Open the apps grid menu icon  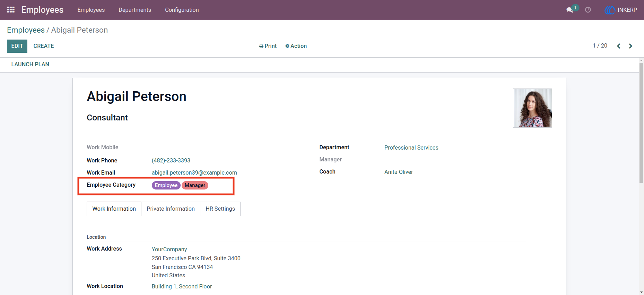11,10
